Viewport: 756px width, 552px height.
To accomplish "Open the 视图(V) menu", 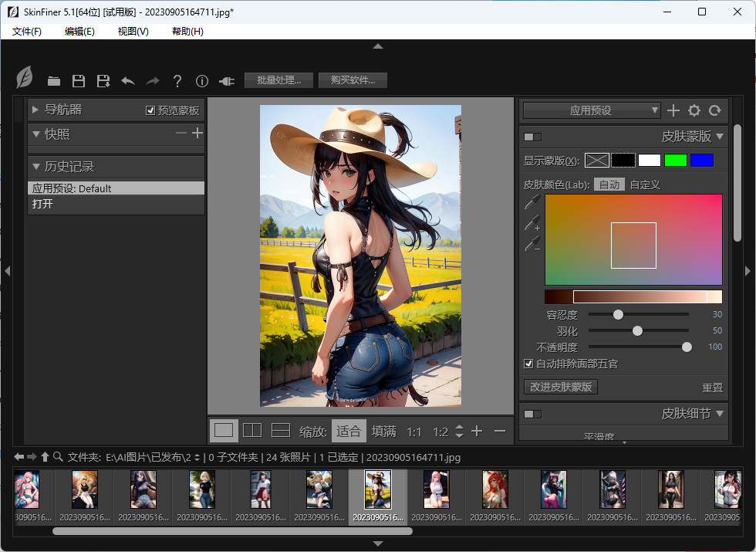I will 133,32.
